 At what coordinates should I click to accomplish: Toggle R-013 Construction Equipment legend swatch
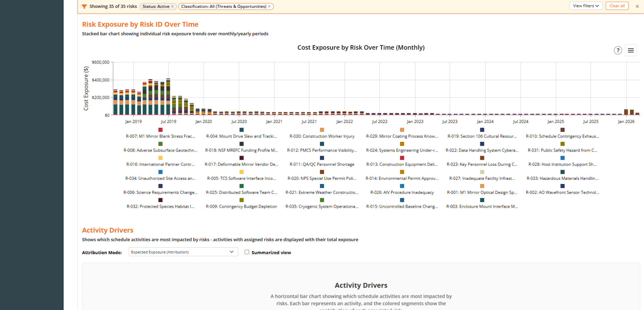402,158
